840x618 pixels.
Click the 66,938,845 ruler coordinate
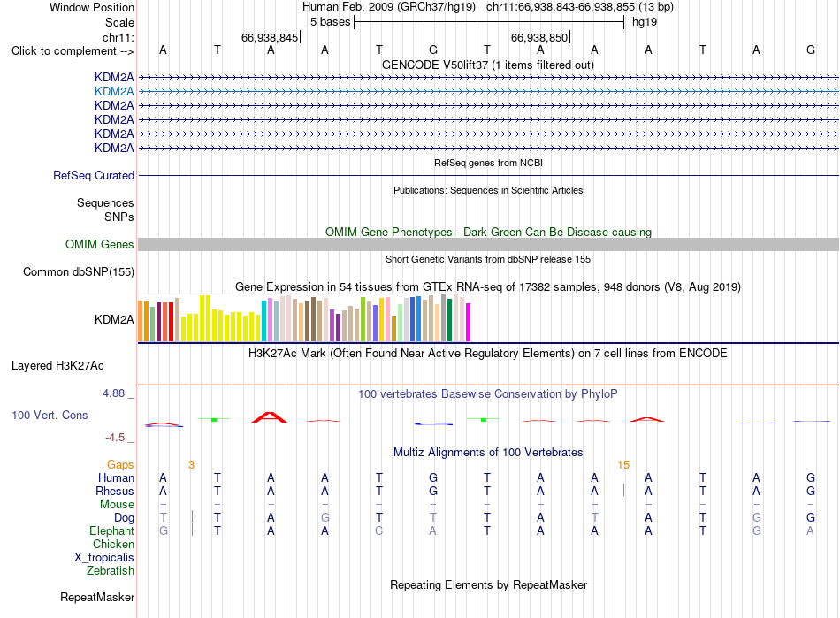pos(270,37)
